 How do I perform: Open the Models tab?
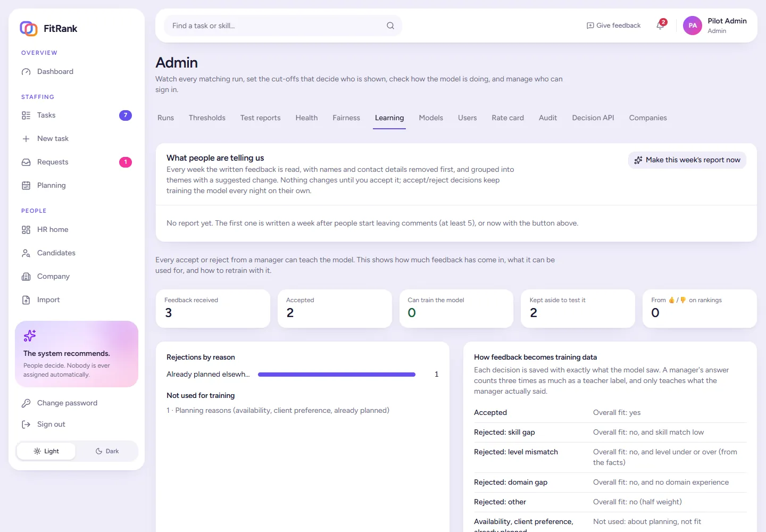(431, 118)
